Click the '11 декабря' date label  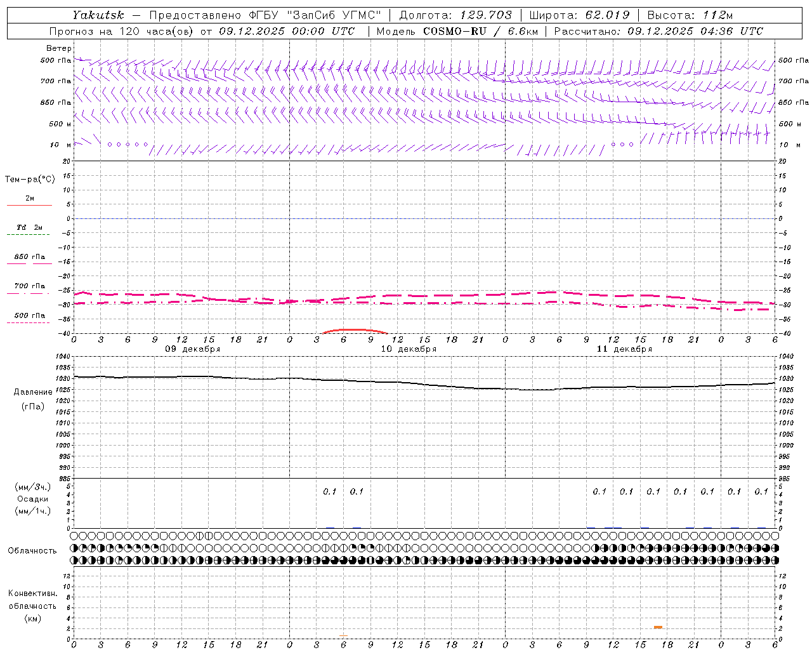(624, 349)
